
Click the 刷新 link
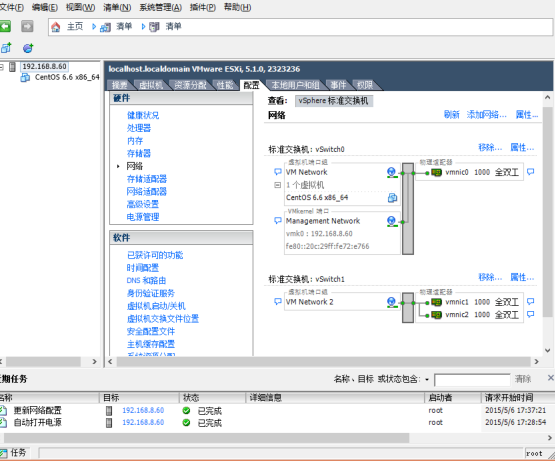pos(452,114)
